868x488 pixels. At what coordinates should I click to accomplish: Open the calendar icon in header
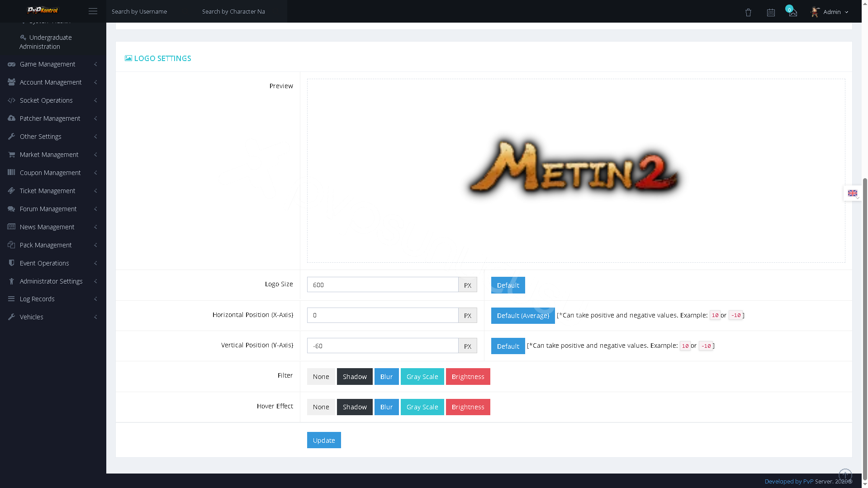point(771,13)
